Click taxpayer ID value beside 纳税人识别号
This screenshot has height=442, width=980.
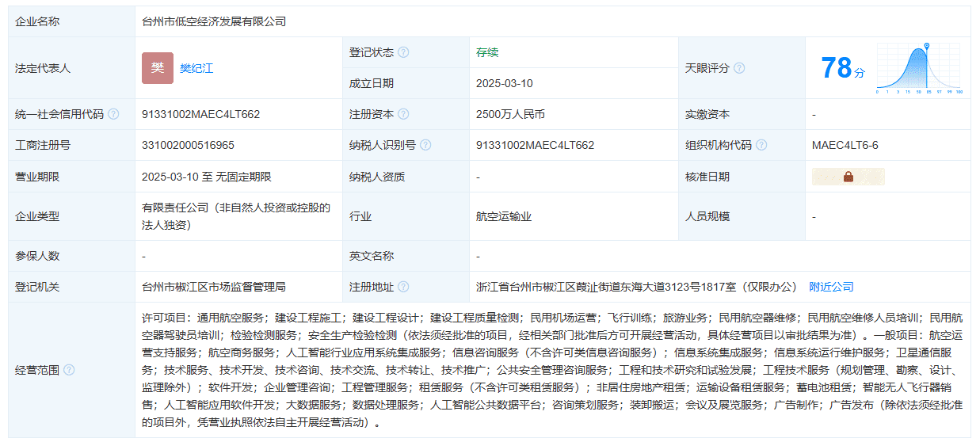click(536, 145)
